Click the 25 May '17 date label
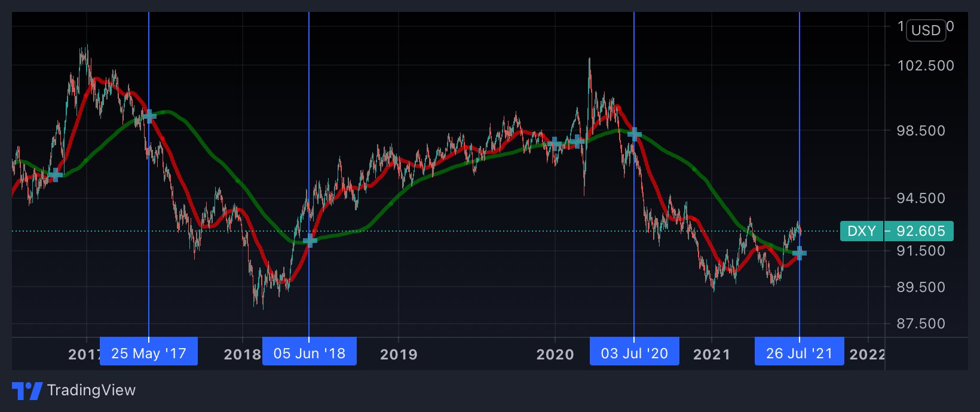 149,353
